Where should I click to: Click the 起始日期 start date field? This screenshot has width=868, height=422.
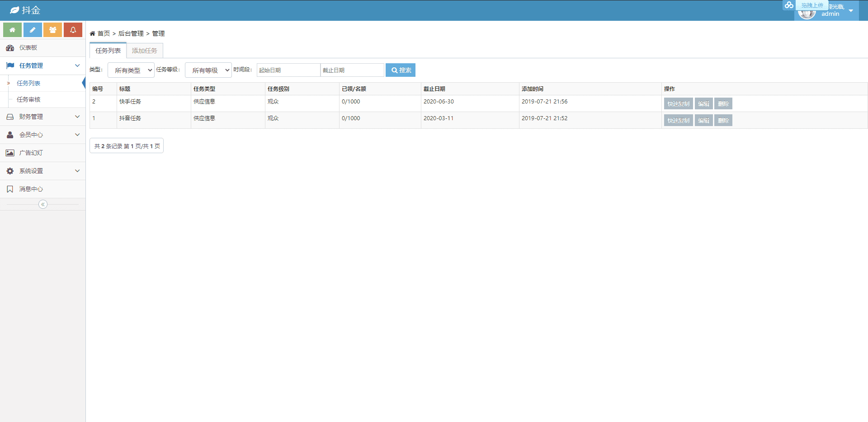(288, 70)
